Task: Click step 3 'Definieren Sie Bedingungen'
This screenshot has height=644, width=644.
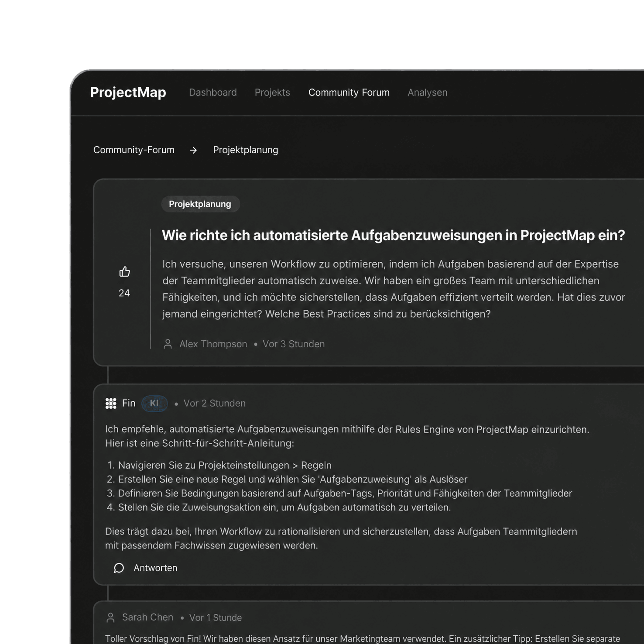Action: [339, 493]
